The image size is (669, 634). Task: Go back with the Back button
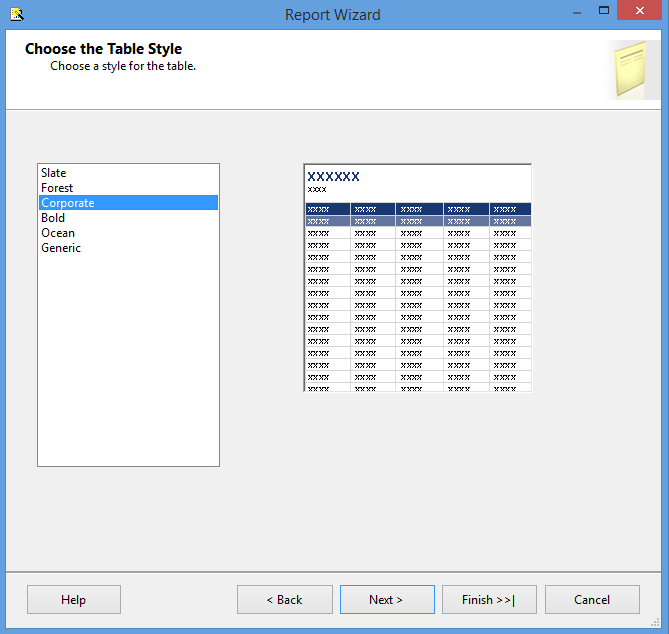tap(284, 600)
